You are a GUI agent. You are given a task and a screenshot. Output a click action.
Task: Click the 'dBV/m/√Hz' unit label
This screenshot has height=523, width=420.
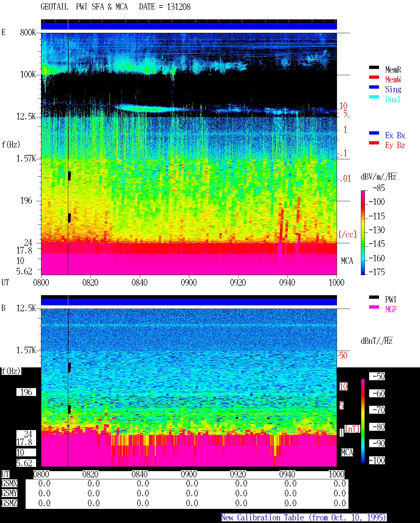379,177
